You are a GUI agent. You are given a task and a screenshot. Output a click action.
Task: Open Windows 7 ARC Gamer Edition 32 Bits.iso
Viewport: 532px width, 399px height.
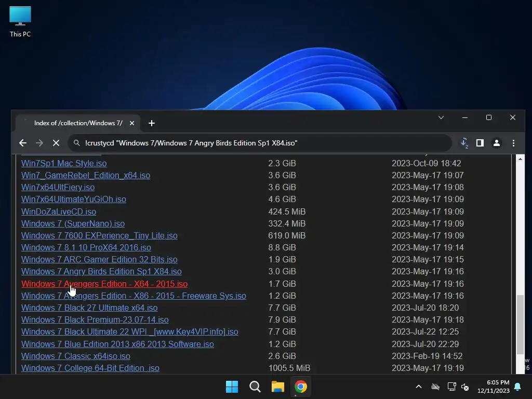pos(99,260)
